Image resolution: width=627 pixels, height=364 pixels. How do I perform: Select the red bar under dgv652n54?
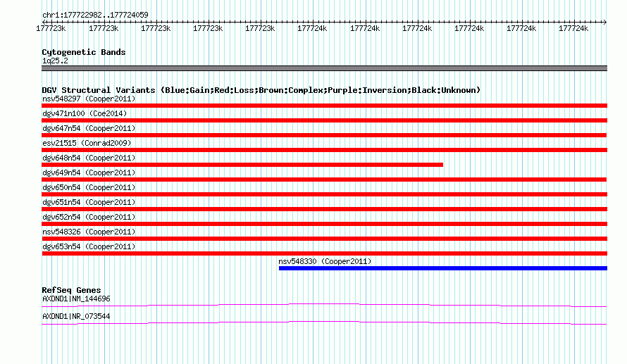pyautogui.click(x=324, y=224)
